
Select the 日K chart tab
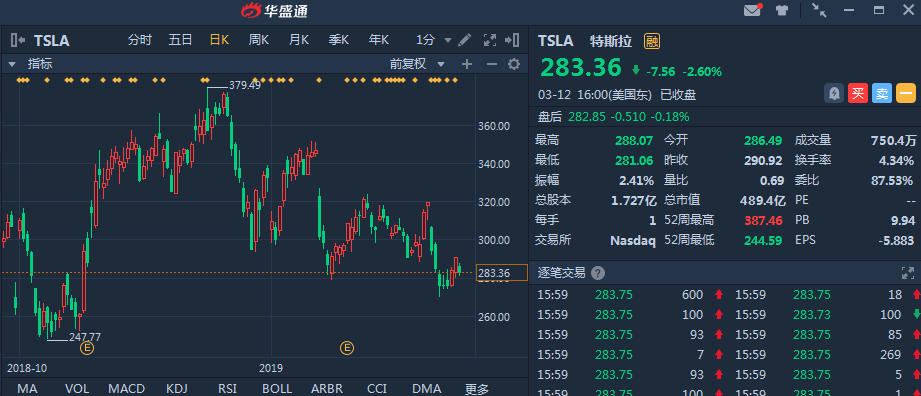pyautogui.click(x=220, y=40)
